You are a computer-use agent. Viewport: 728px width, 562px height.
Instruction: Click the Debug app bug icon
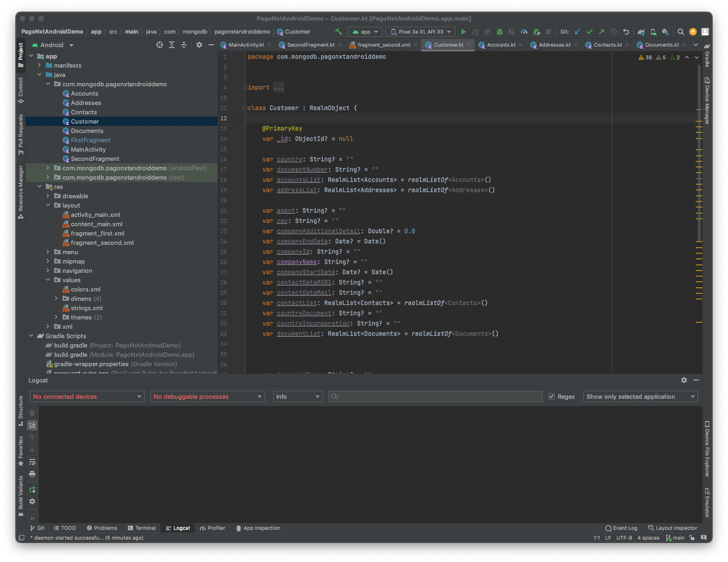500,32
